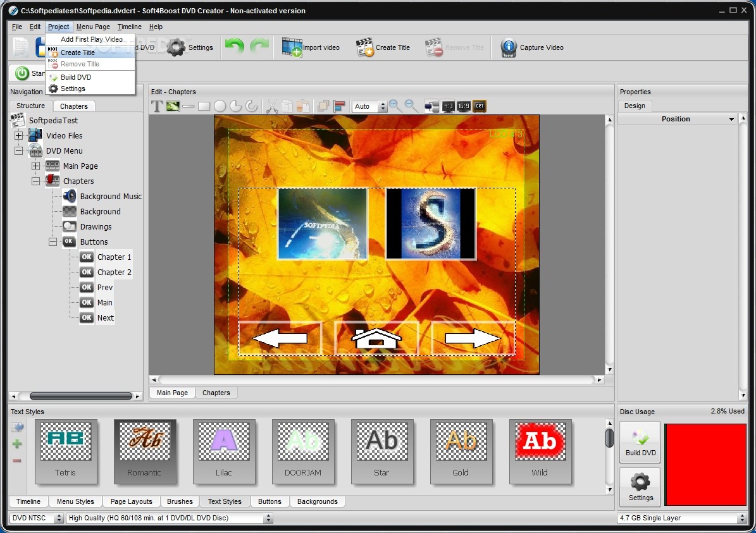Click Create Title in the main toolbar

[x=383, y=47]
